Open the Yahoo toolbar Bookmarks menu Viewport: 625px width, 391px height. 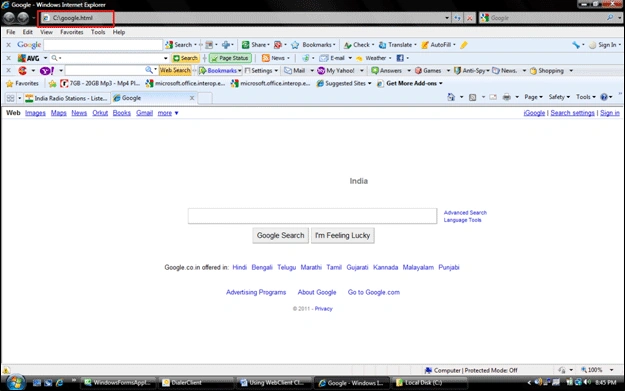[x=220, y=71]
